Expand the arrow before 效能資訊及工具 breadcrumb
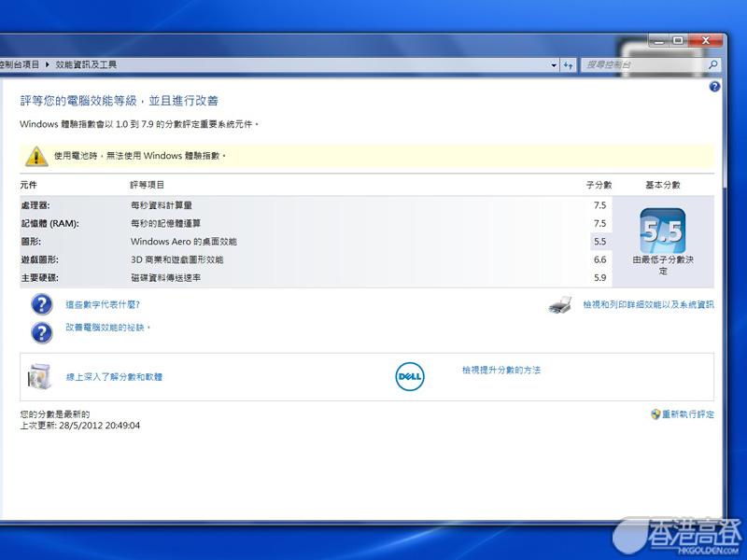The height and width of the screenshot is (560, 747). [48, 65]
